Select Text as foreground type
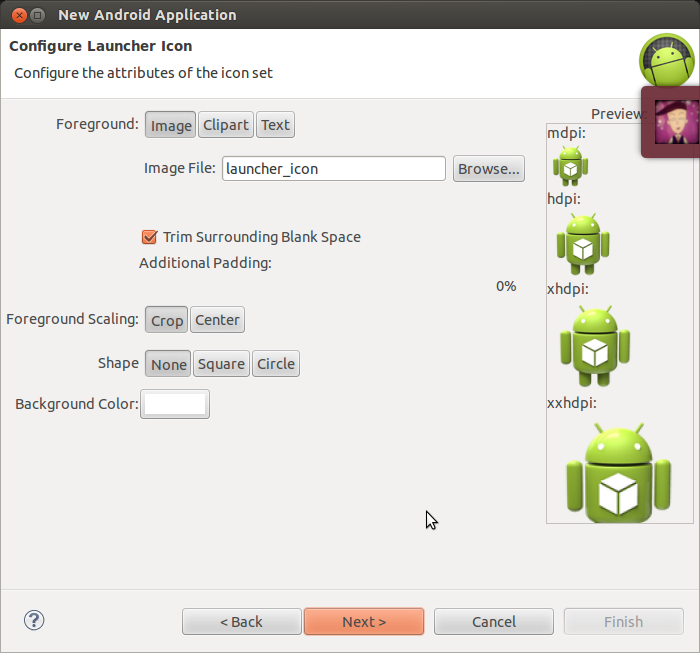Screen dimensions: 700x653 click(275, 125)
